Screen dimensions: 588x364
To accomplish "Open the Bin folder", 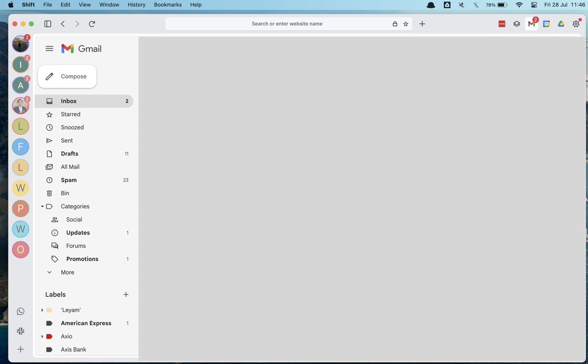I will [x=84, y=194].
